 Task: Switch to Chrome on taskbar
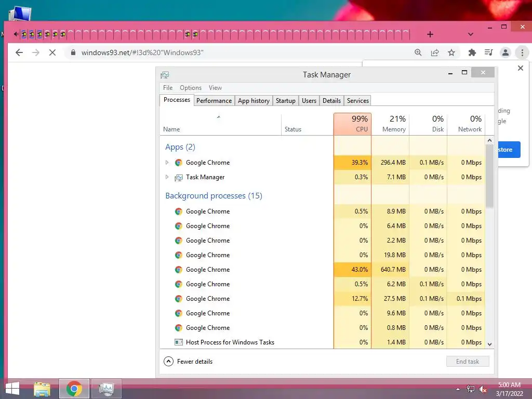74,389
